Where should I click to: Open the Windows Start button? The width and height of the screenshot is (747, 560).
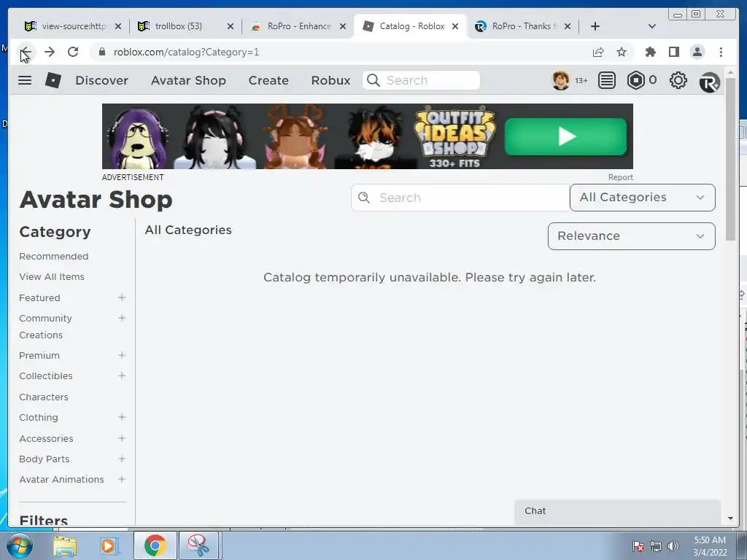pos(20,545)
